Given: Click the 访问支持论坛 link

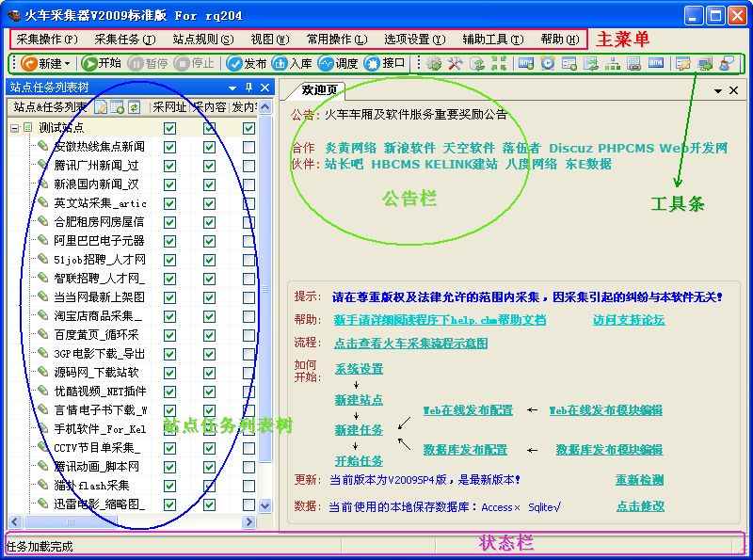Looking at the screenshot, I should click(629, 320).
